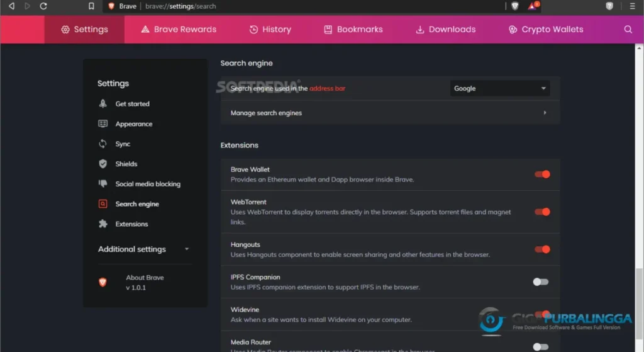Screen dimensions: 644x352
Task: Go to the Bookmarks tab
Action: (353, 30)
